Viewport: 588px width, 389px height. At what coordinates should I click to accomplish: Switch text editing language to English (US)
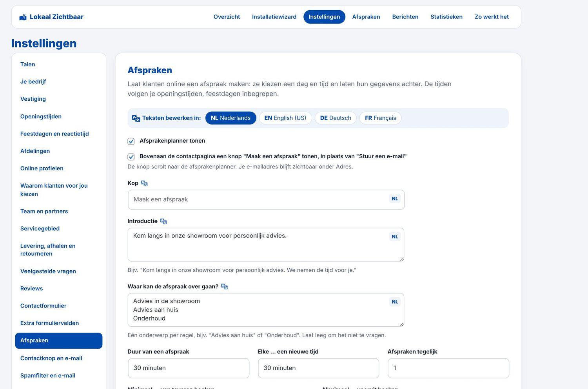[x=285, y=118]
